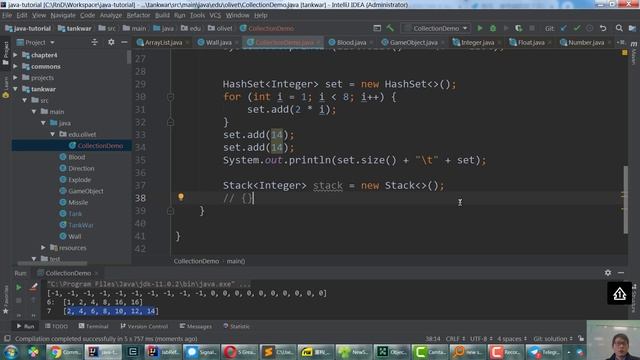Open Telegram from the taskbar
The width and height of the screenshot is (640, 360).
pyautogui.click(x=544, y=352)
